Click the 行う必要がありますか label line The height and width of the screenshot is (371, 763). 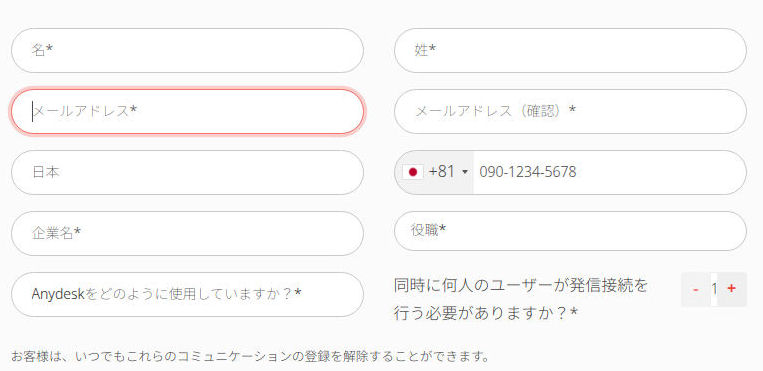pos(486,314)
